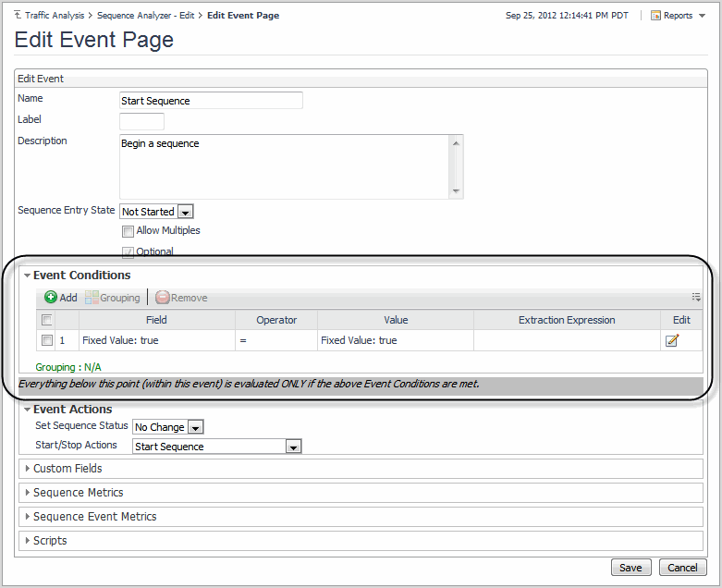Click the Remove condition red icon
The image size is (722, 588).
tap(163, 298)
